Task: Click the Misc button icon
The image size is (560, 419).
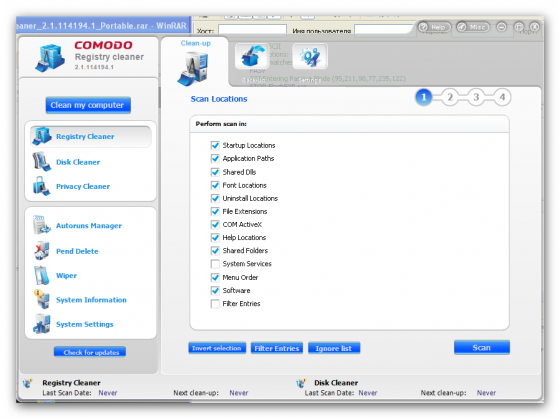Action: tap(462, 27)
